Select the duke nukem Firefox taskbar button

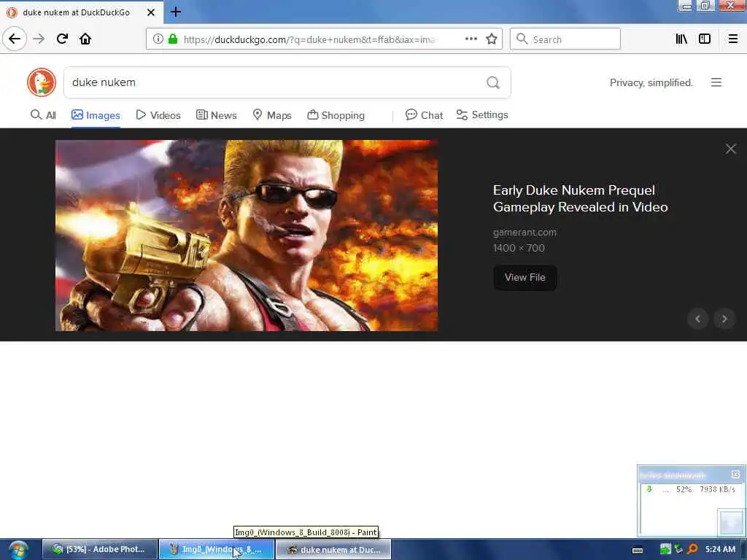(333, 549)
